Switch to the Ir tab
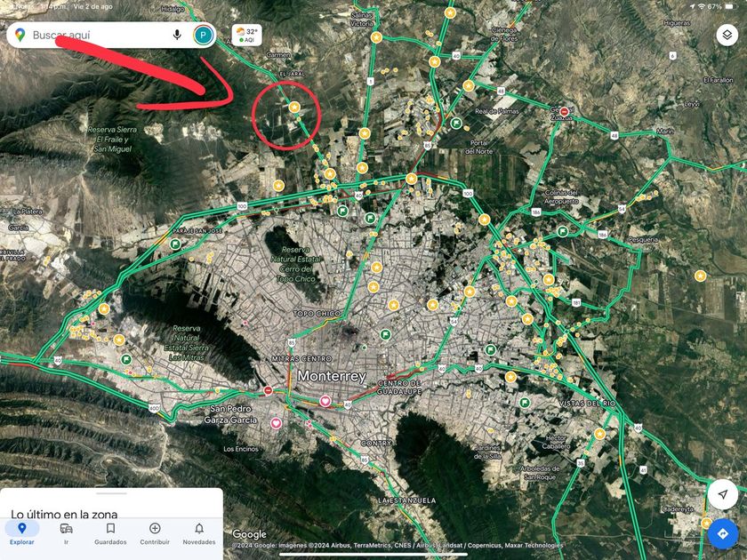This screenshot has height=560, width=747. tap(66, 533)
